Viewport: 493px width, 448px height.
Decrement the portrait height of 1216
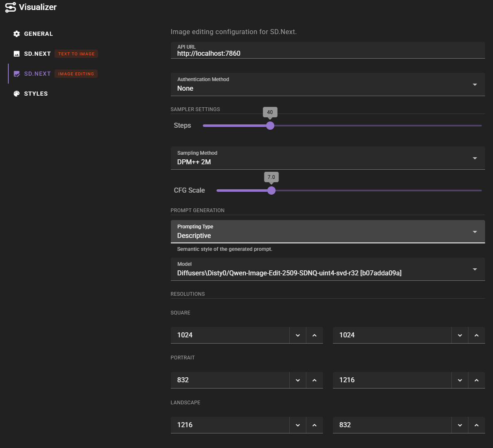coord(460,380)
